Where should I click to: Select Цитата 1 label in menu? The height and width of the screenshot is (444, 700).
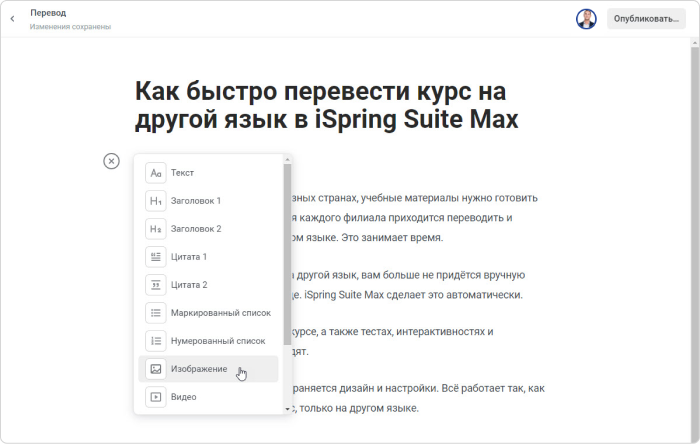click(x=189, y=257)
